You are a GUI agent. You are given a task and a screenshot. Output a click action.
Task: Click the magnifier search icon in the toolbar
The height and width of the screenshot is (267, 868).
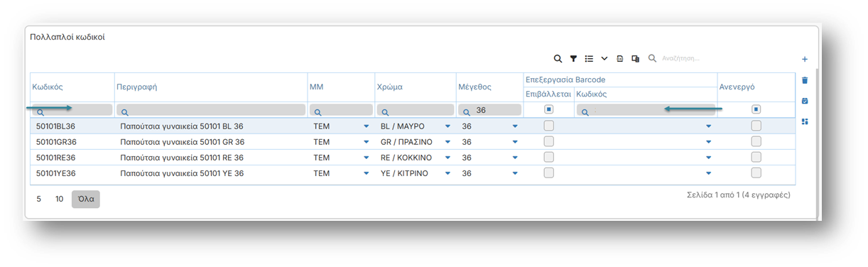click(x=558, y=58)
